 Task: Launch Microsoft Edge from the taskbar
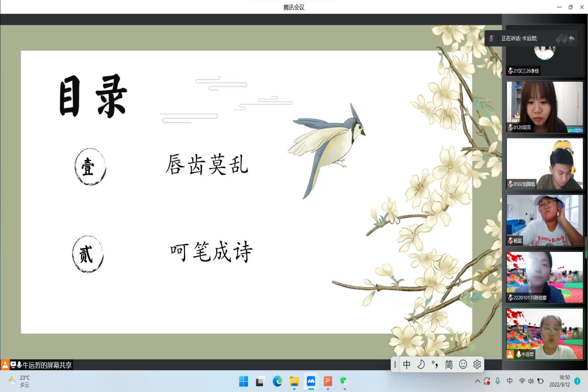(277, 382)
